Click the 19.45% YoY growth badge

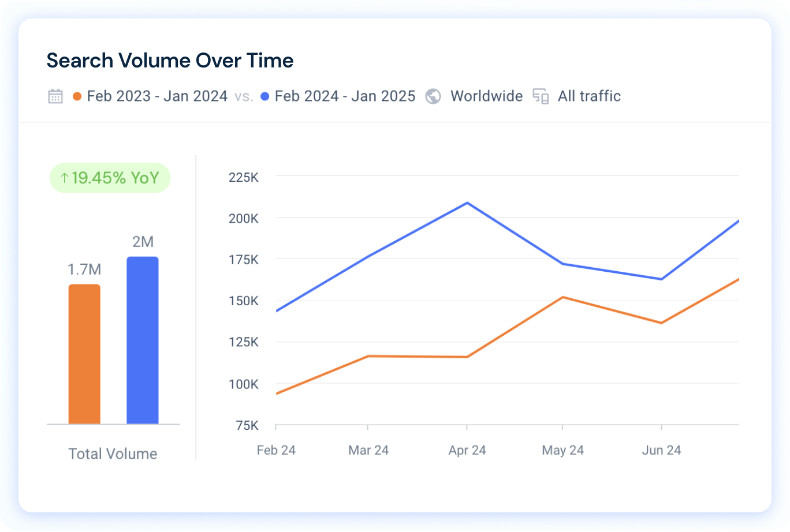click(x=110, y=178)
